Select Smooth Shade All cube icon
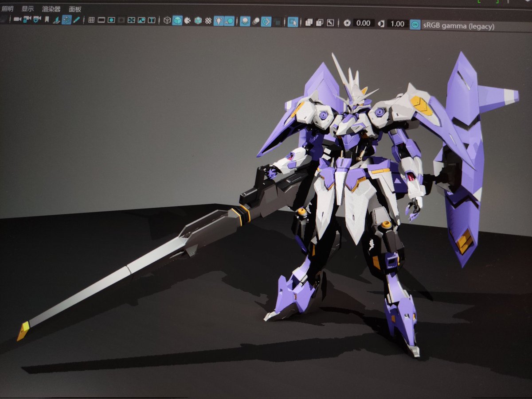 (177, 20)
